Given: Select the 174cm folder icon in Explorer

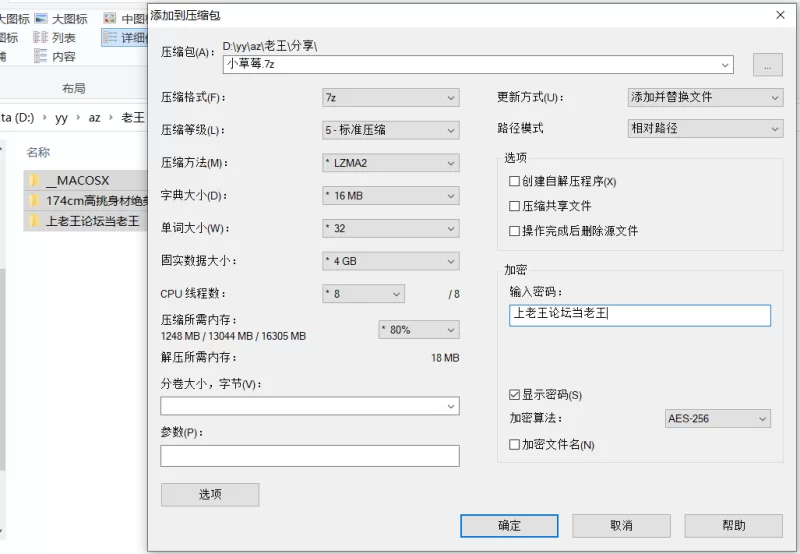Looking at the screenshot, I should coord(35,200).
